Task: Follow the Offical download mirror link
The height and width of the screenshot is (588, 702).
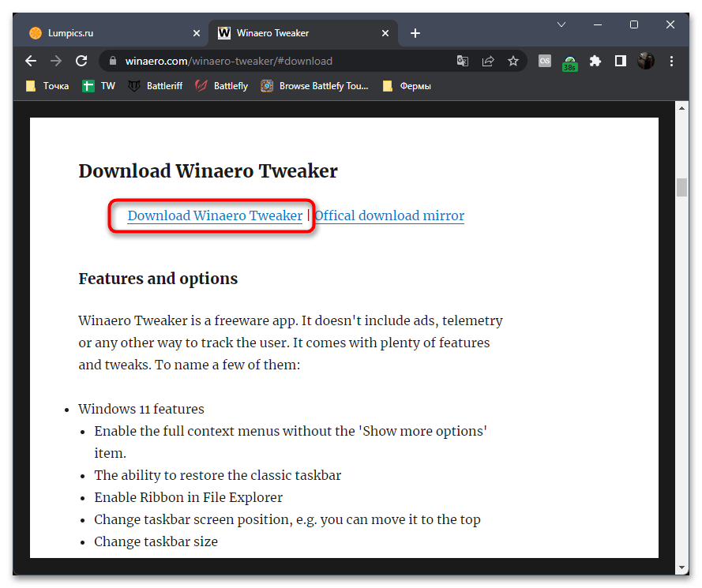Action: (x=389, y=215)
